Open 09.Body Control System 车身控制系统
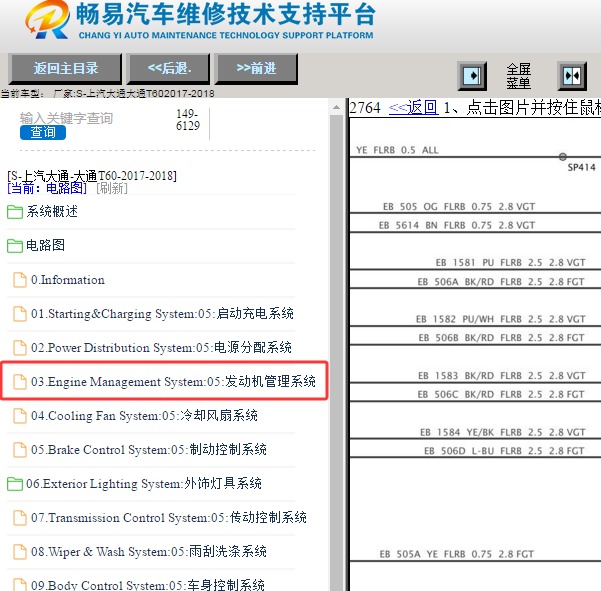The image size is (601, 591). pyautogui.click(x=148, y=585)
